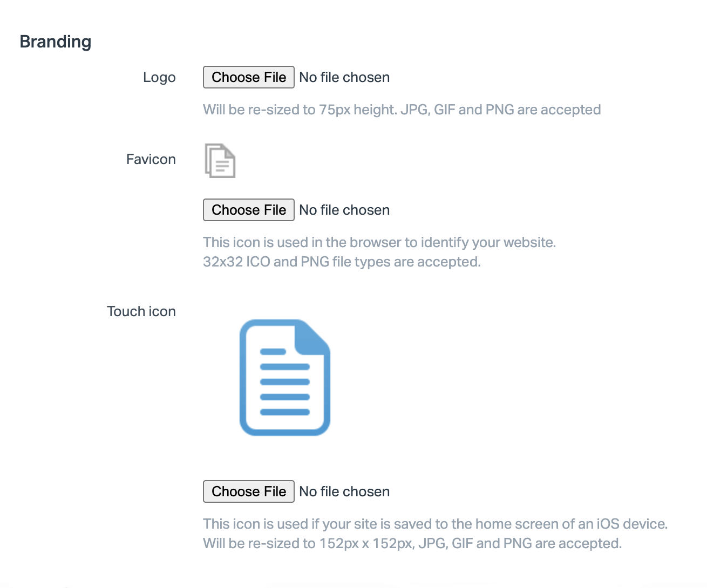Click the gray Favicon preview icon
Image resolution: width=707 pixels, height=588 pixels.
pyautogui.click(x=220, y=161)
